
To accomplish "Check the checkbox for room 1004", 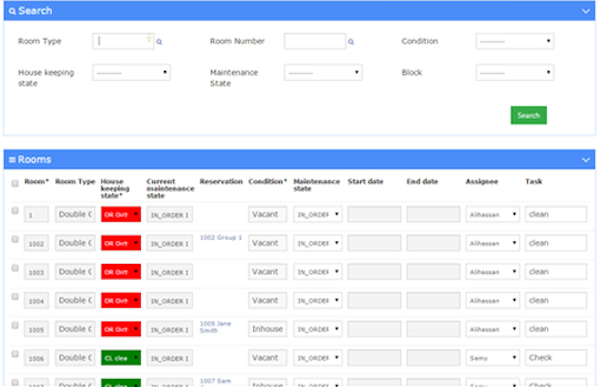I will tap(15, 297).
